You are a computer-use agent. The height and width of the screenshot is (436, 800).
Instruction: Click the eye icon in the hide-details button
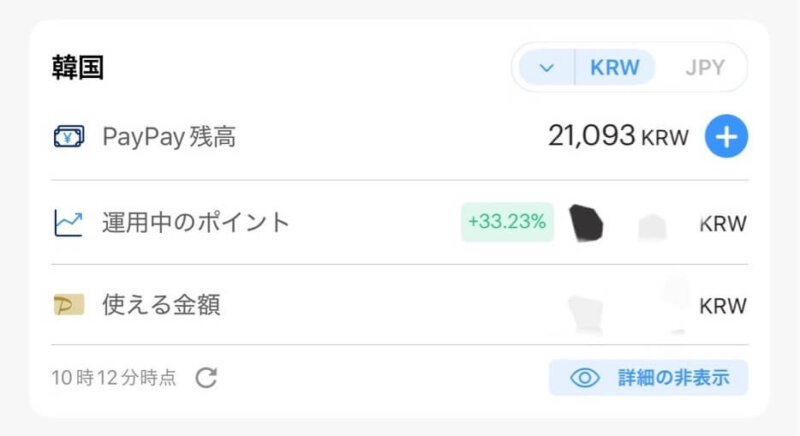584,378
